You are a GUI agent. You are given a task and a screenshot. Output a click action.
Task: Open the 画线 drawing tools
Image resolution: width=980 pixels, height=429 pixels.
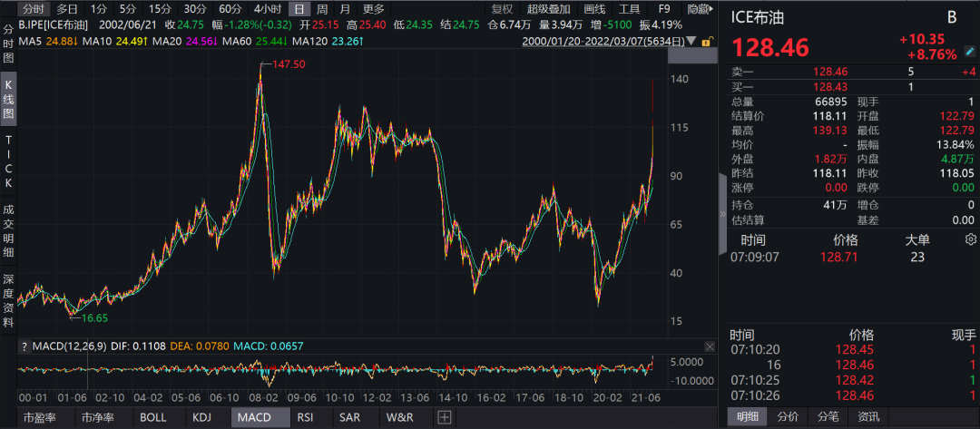tap(593, 9)
